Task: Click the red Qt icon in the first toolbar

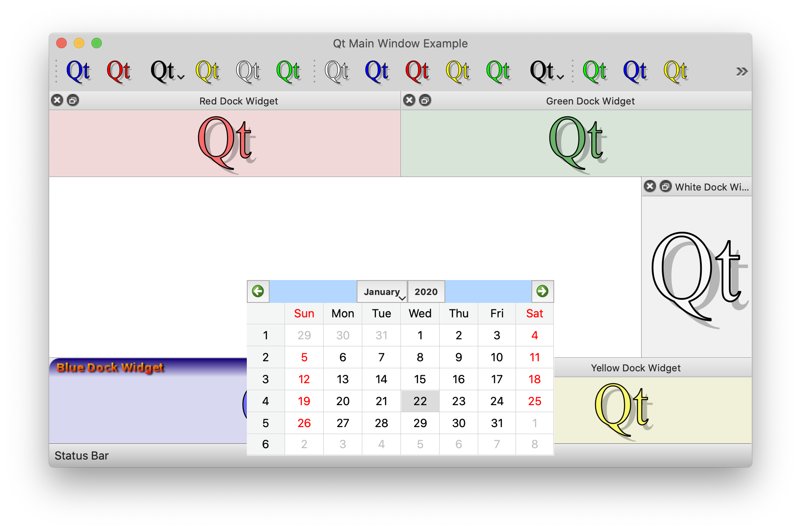Action: [x=119, y=71]
